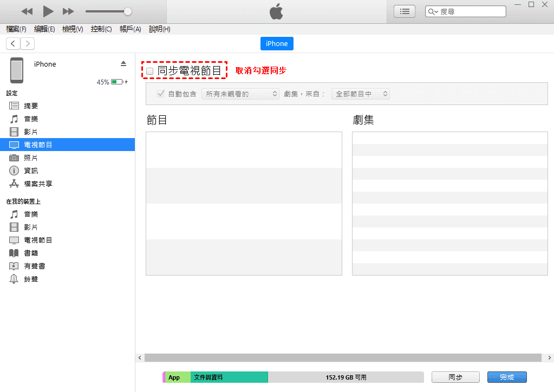Click the play button in playback controls
This screenshot has width=554, height=392.
48,11
